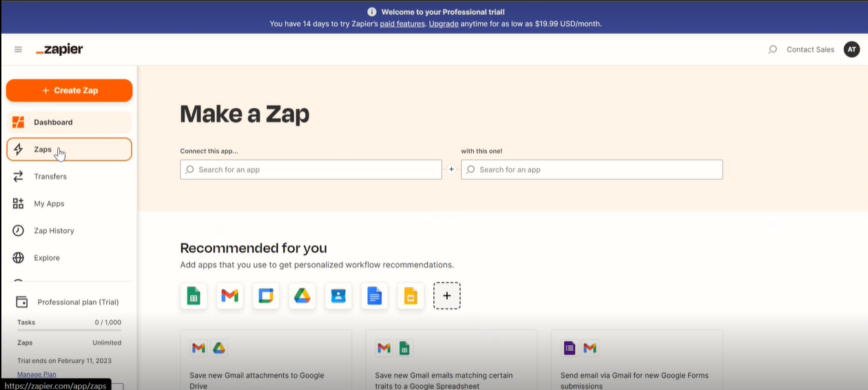Screen dimensions: 868x390
Task: Click the Tasks usage progress bar
Action: pyautogui.click(x=69, y=331)
